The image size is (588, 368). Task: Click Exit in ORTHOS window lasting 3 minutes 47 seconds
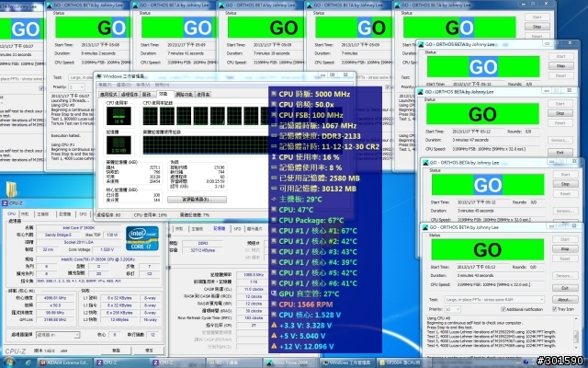[560, 153]
